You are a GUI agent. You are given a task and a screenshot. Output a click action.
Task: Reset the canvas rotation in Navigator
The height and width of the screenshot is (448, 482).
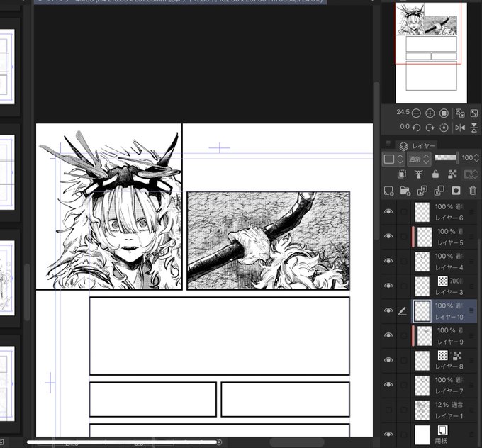pos(444,128)
